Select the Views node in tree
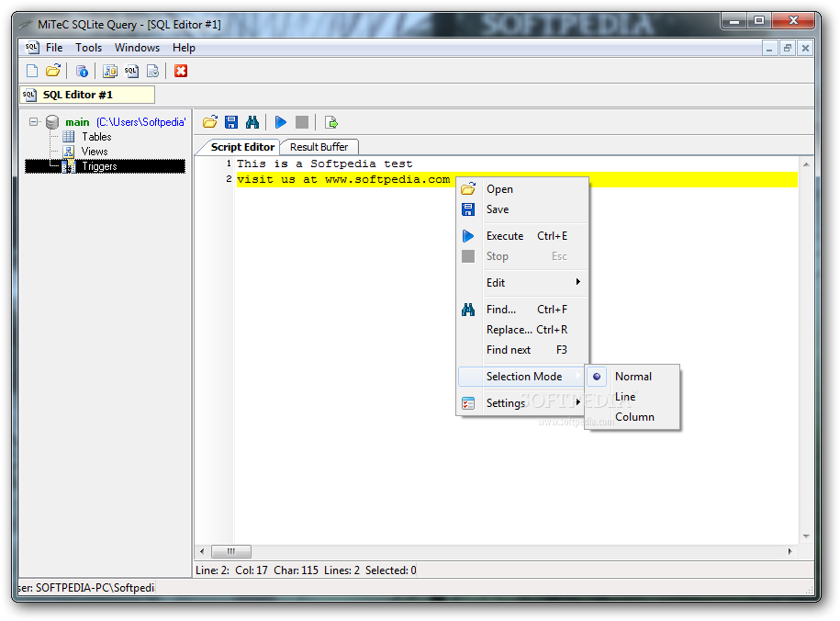This screenshot has width=840, height=621. coord(95,152)
